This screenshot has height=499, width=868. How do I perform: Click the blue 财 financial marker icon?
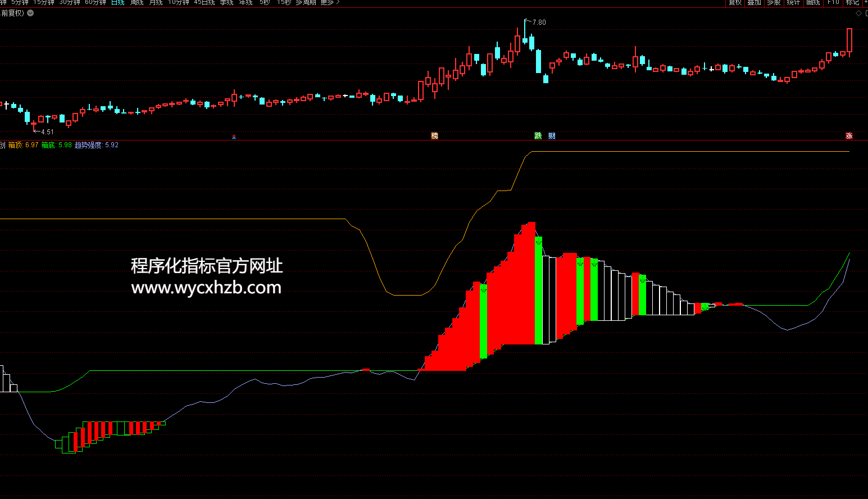tap(552, 136)
